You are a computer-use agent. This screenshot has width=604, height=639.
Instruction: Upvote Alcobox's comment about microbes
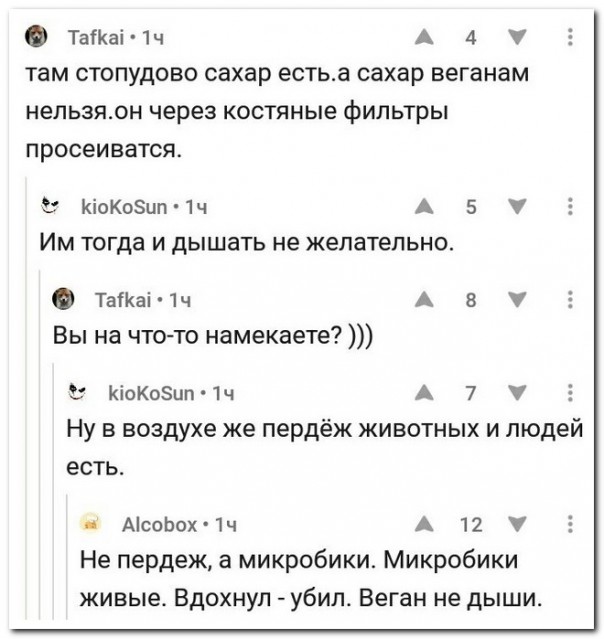pyautogui.click(x=423, y=523)
